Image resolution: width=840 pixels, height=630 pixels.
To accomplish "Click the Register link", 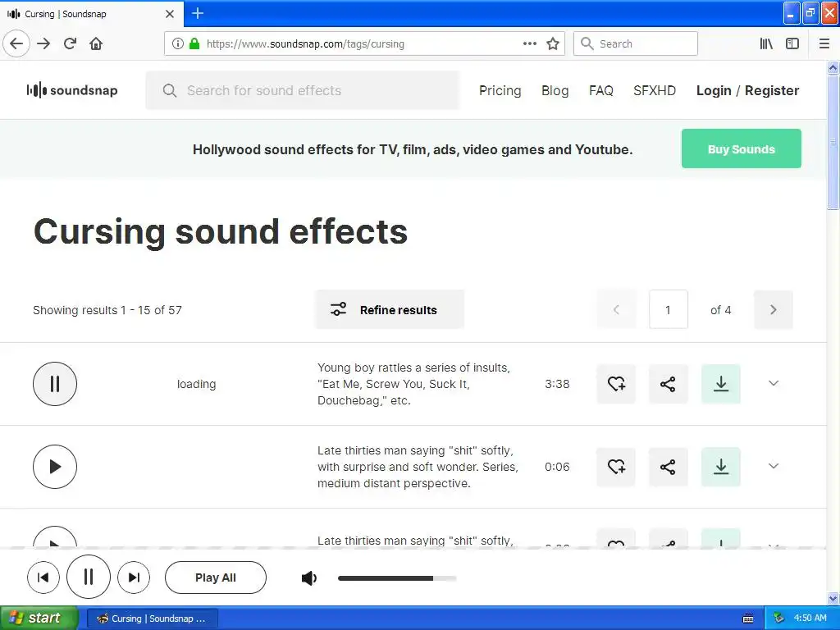I will [x=772, y=90].
